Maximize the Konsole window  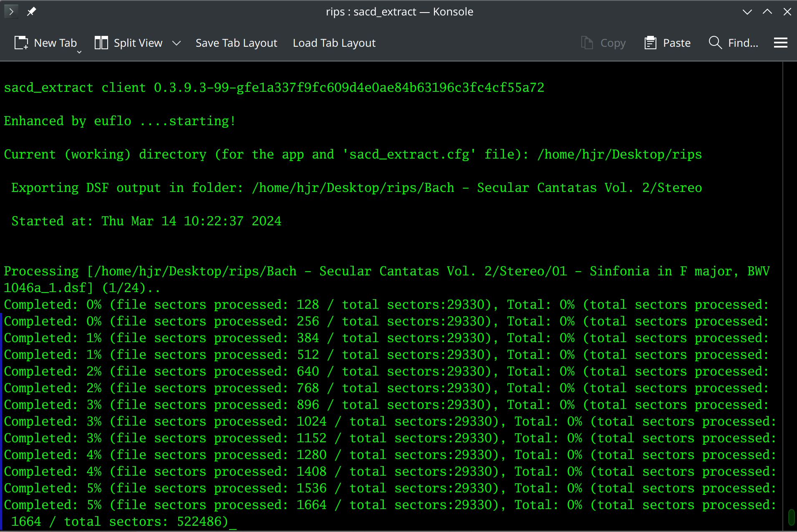click(x=768, y=12)
